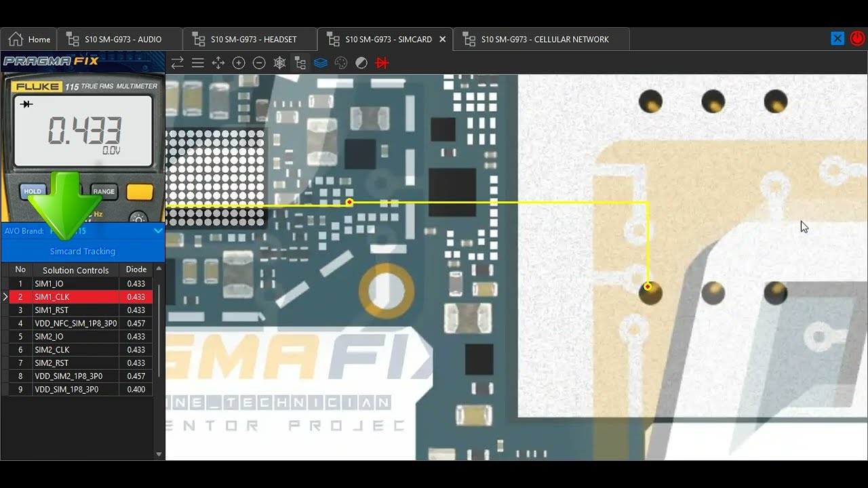
Task: Go to the Home tab
Action: click(29, 39)
